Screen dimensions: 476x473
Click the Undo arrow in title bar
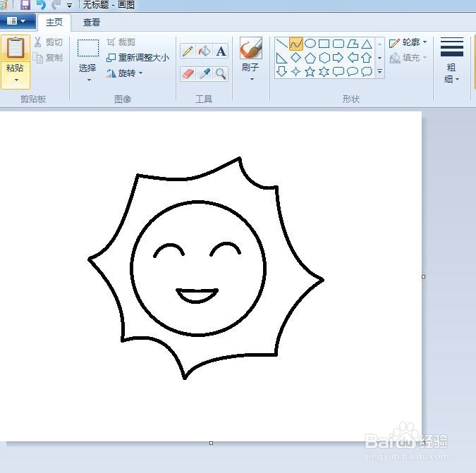[41, 5]
